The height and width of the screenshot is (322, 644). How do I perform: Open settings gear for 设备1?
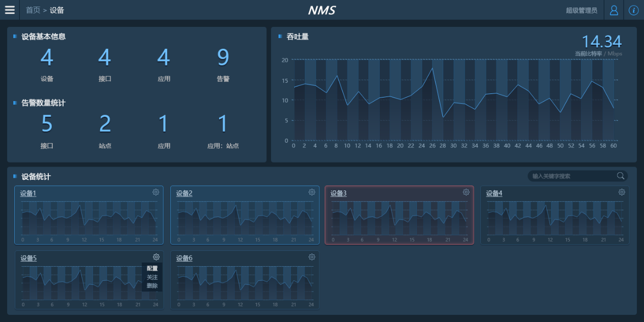(x=156, y=192)
